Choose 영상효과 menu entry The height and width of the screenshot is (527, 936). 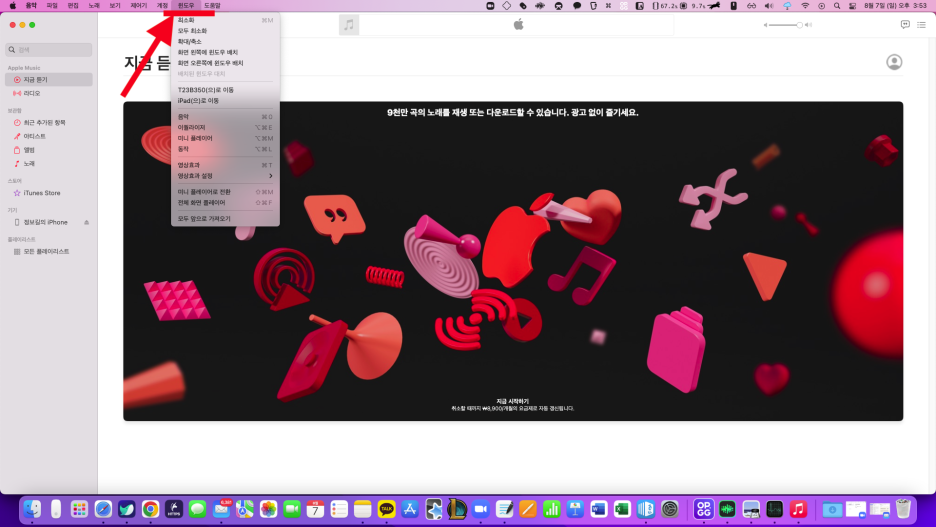pos(225,165)
